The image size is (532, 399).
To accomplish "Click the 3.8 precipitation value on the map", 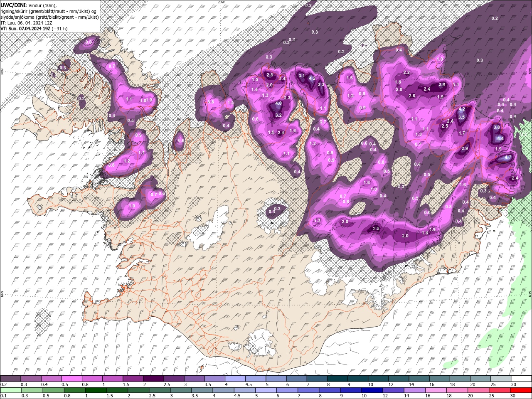I will (x=496, y=128).
